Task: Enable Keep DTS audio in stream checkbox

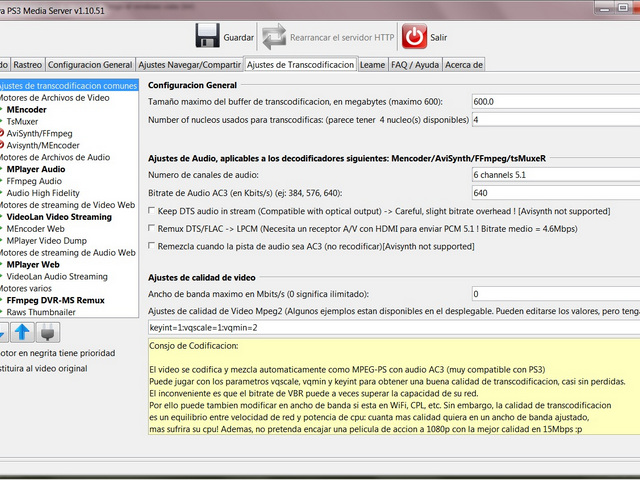Action: pyautogui.click(x=151, y=211)
